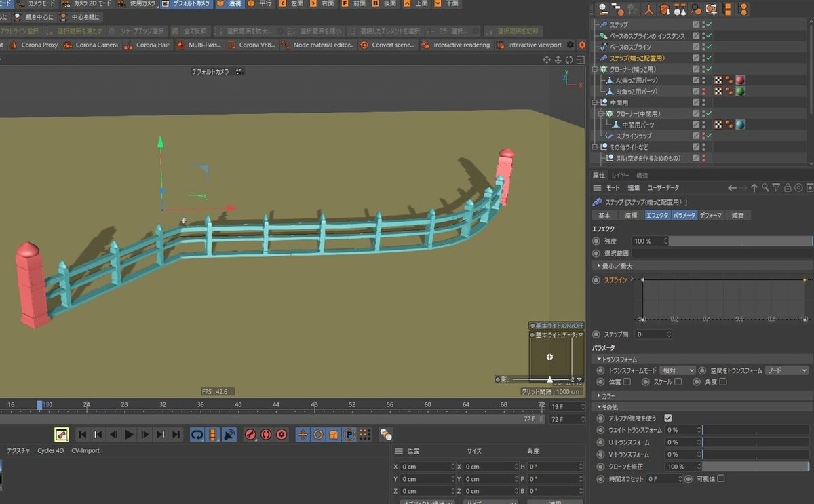The image size is (814, 504).
Task: Click attribute manager back arrow
Action: pyautogui.click(x=731, y=187)
